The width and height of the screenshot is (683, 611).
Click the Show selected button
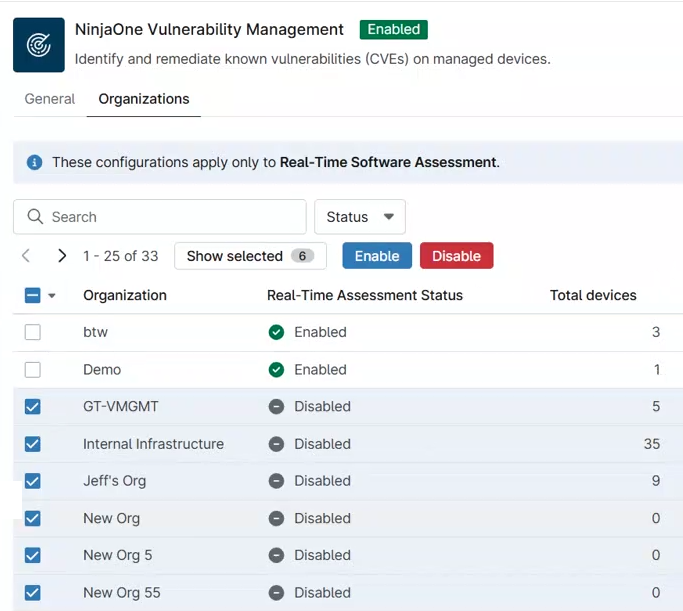coord(250,256)
